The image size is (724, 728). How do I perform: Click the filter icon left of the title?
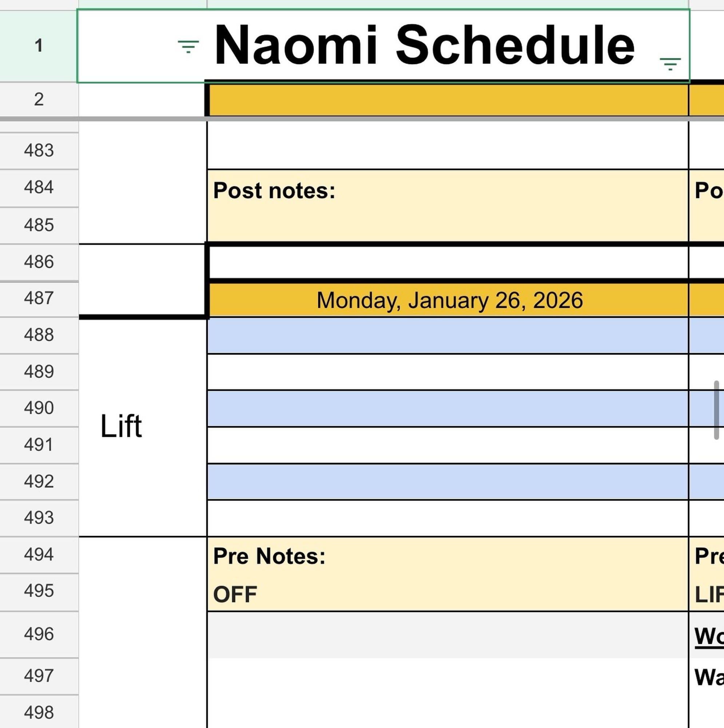coord(188,47)
